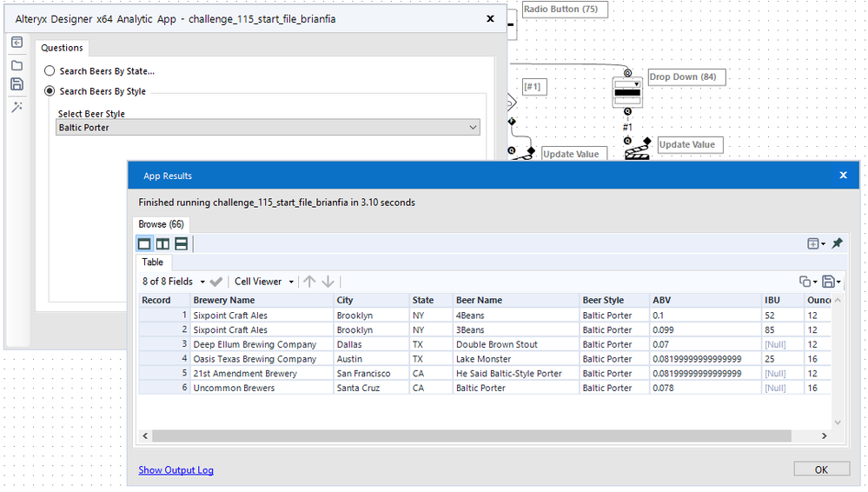Click the City column header
Image resolution: width=868 pixels, height=492 pixels.
click(x=372, y=300)
